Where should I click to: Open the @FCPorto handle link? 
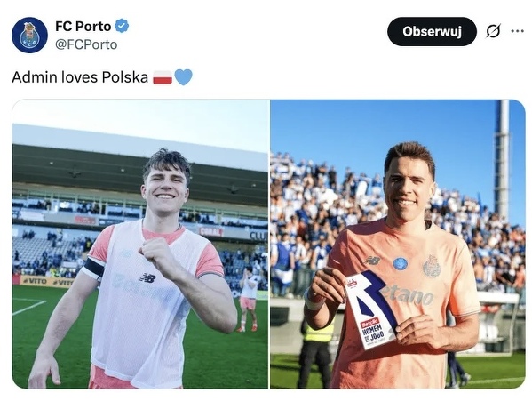pyautogui.click(x=86, y=44)
